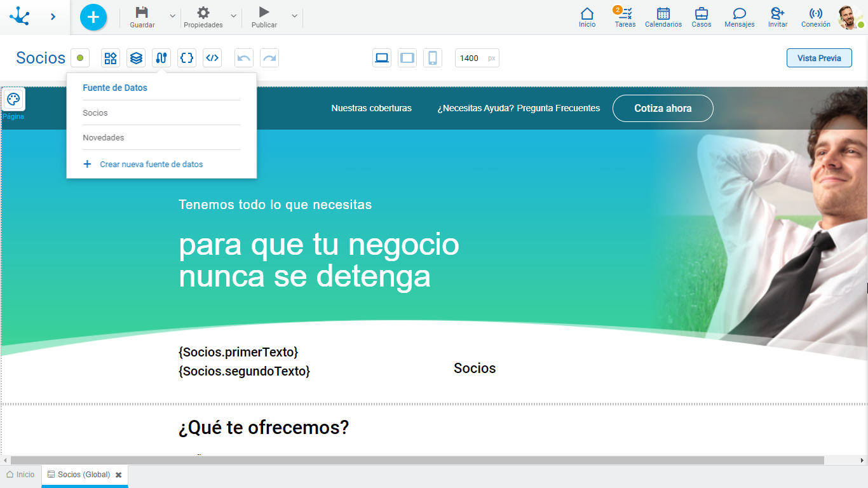Image resolution: width=868 pixels, height=488 pixels.
Task: Select Socios data source
Action: 161,112
